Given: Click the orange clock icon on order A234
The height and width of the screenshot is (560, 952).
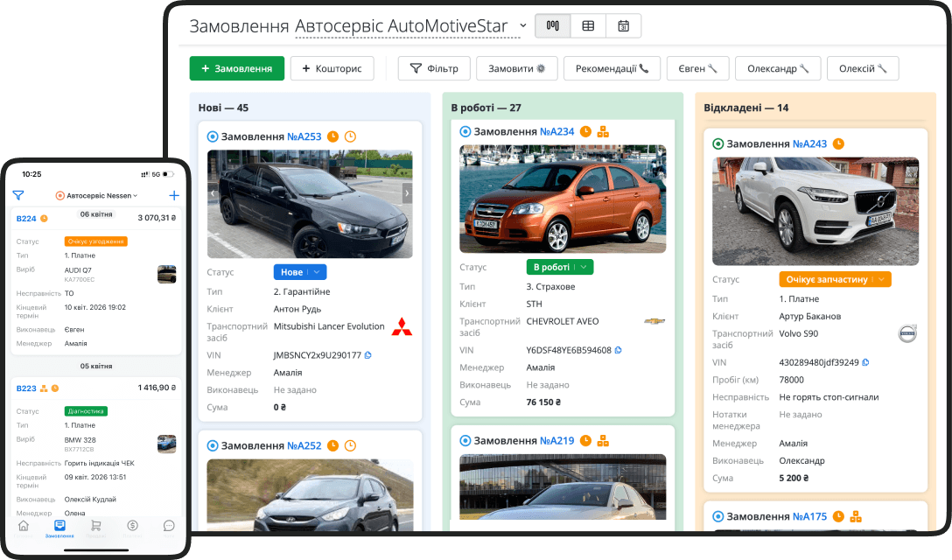Looking at the screenshot, I should (x=585, y=131).
